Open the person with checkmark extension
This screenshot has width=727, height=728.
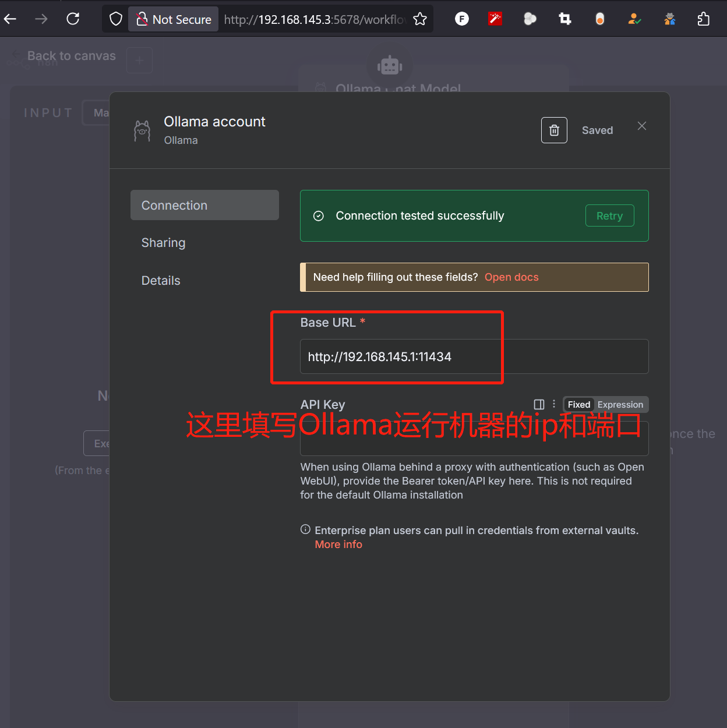coord(634,19)
